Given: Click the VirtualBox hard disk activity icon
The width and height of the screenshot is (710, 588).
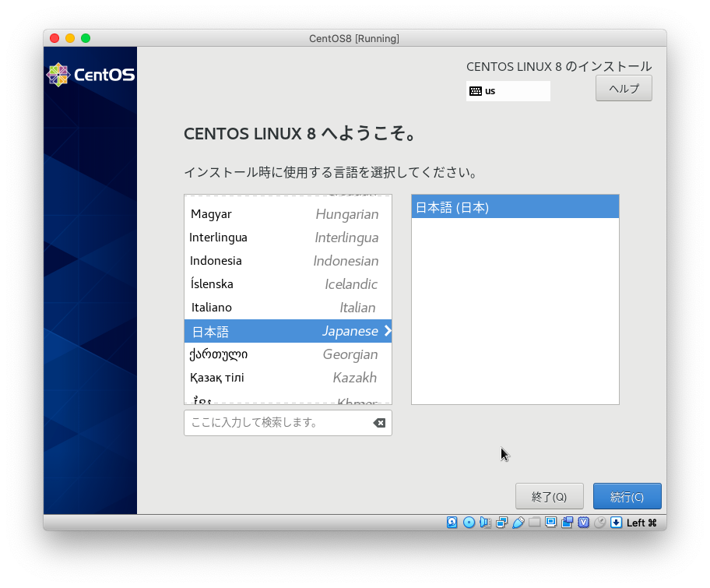Looking at the screenshot, I should pos(452,523).
